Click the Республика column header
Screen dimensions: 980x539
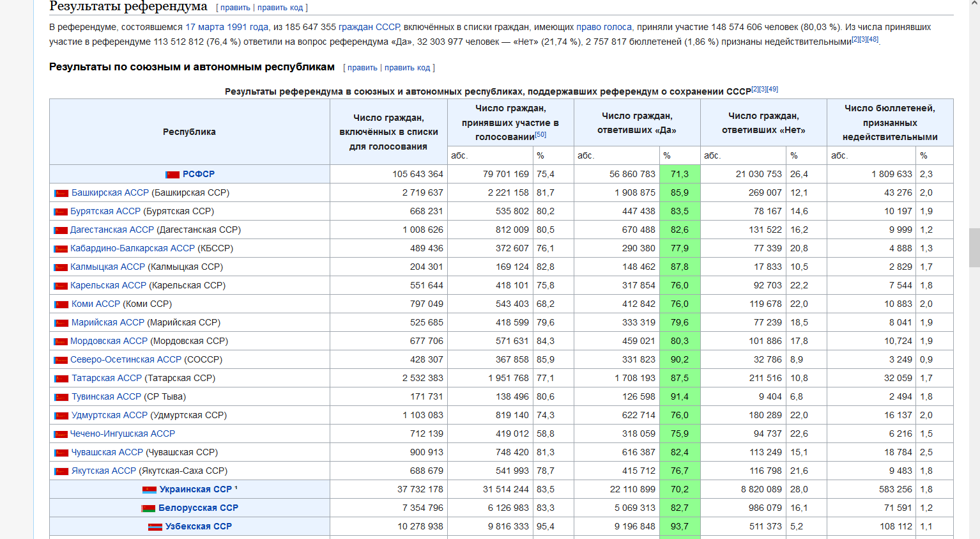click(190, 132)
